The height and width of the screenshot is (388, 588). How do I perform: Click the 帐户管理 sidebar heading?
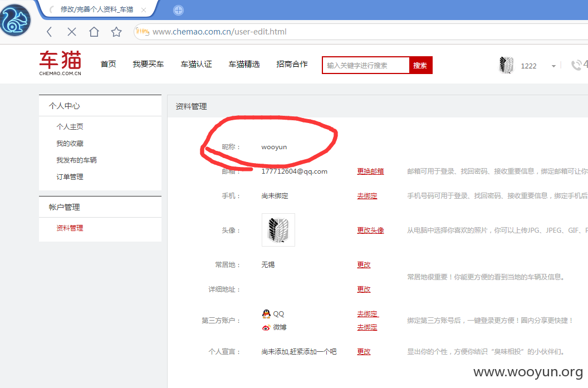[64, 207]
